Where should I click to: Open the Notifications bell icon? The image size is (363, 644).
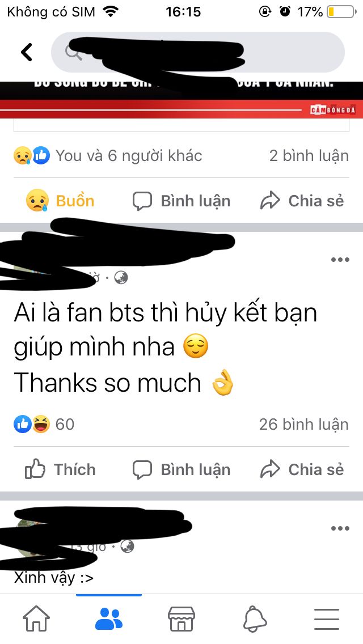(255, 619)
